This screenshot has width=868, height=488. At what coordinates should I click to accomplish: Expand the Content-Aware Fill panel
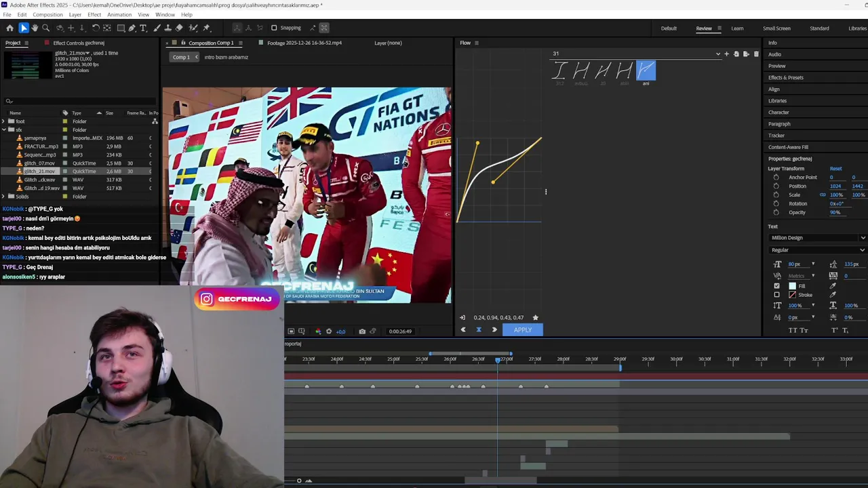click(788, 147)
